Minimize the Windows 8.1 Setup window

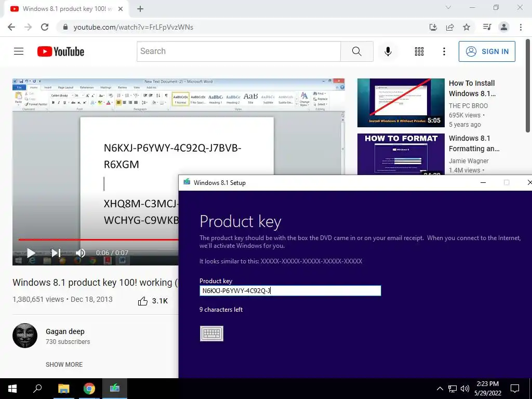click(x=483, y=182)
